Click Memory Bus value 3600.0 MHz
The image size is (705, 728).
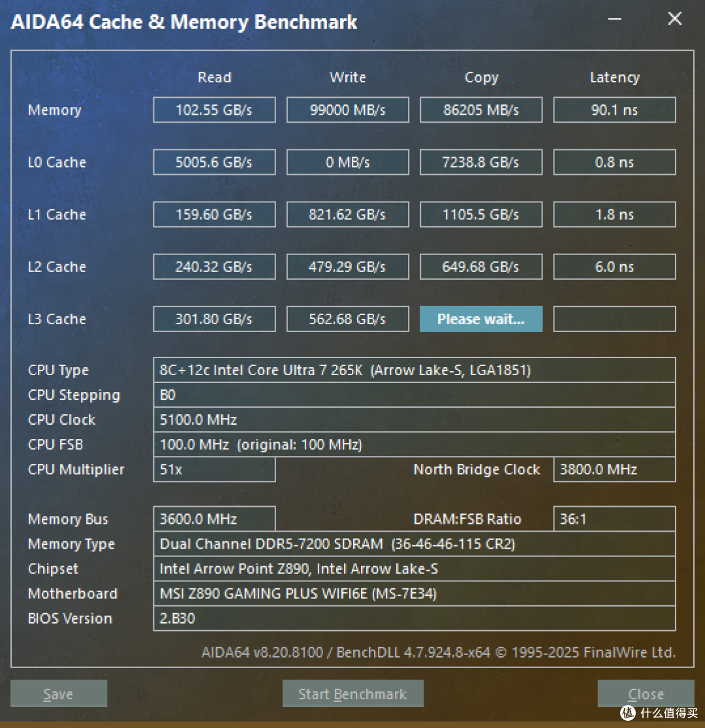pyautogui.click(x=214, y=519)
